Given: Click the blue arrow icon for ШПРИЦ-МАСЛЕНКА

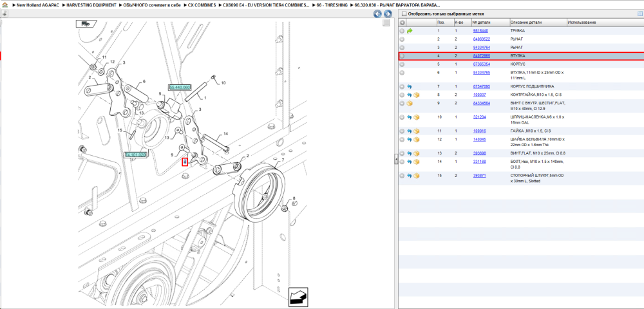Looking at the screenshot, I should click(x=410, y=117).
